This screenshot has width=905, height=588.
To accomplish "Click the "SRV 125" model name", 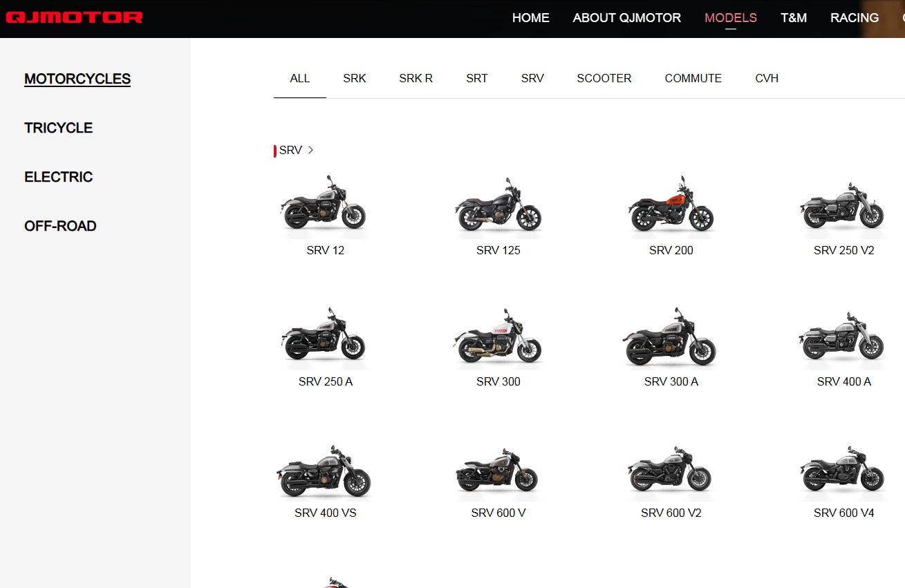I will (498, 250).
